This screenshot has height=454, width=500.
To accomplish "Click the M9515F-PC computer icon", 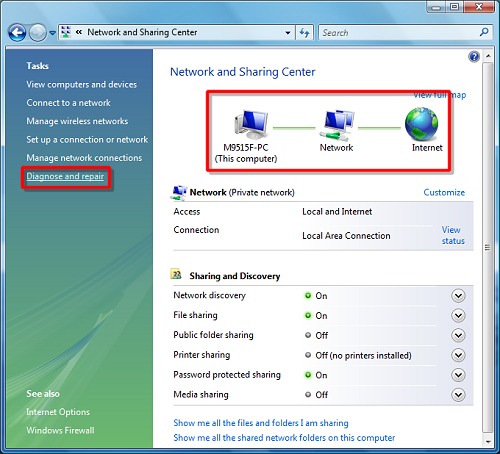I will coord(251,125).
